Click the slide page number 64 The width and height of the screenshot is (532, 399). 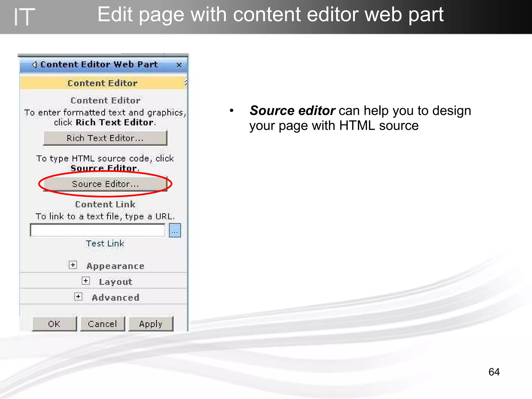point(494,372)
